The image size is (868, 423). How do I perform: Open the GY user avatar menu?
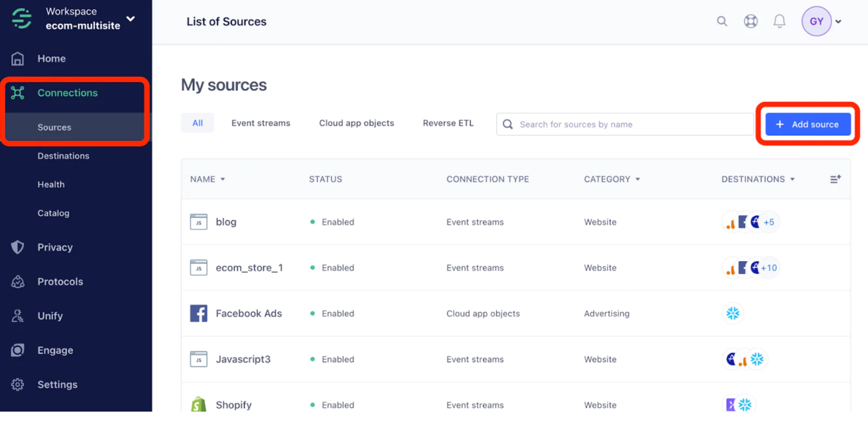[816, 21]
